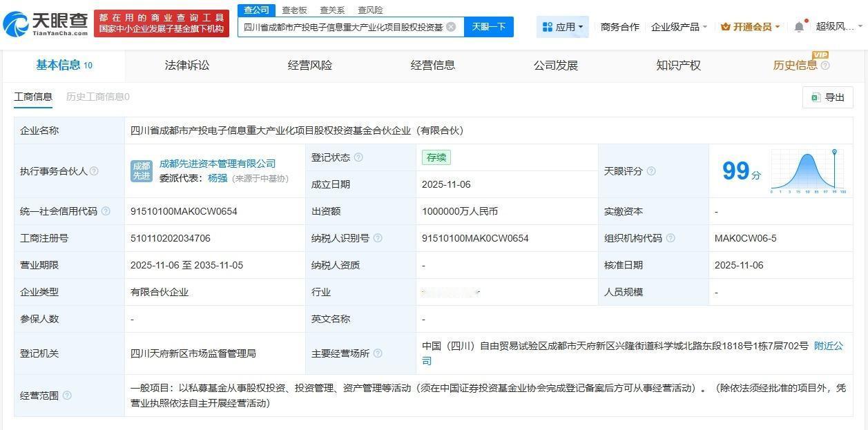
Task: Open the 应用 dropdown menu
Action: [x=563, y=27]
